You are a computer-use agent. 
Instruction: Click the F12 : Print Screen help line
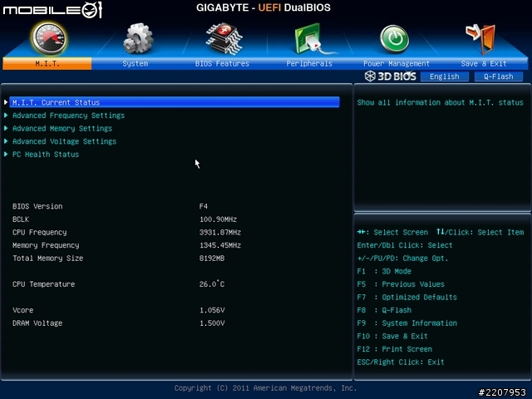(x=395, y=349)
